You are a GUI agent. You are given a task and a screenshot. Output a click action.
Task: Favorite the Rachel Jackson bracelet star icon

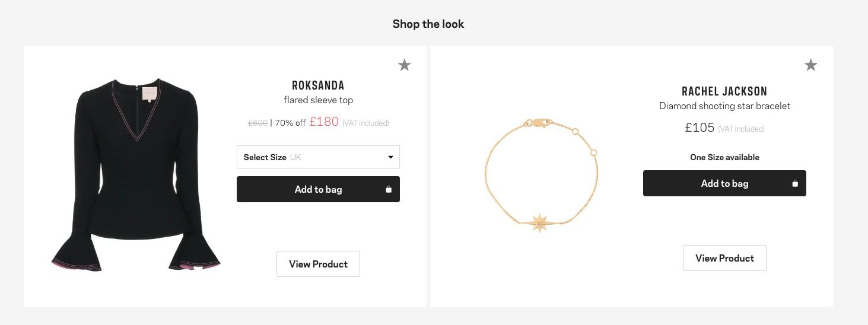(810, 65)
